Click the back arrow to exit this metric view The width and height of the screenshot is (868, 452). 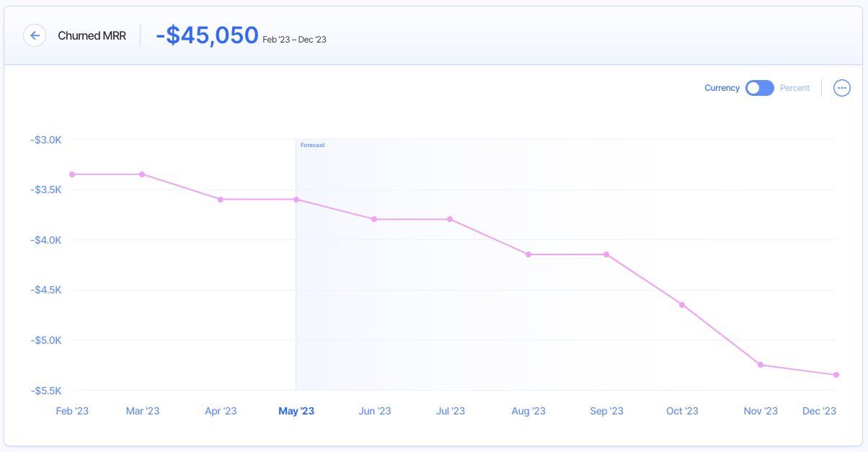pos(35,35)
